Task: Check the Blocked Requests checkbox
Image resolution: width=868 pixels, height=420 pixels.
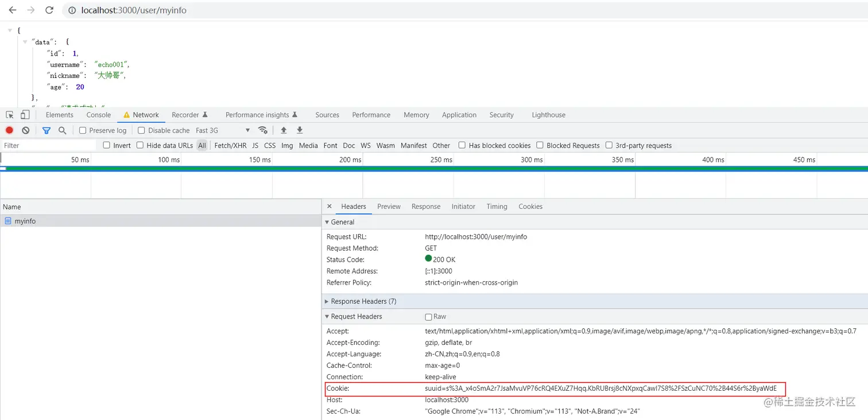Action: (x=540, y=145)
